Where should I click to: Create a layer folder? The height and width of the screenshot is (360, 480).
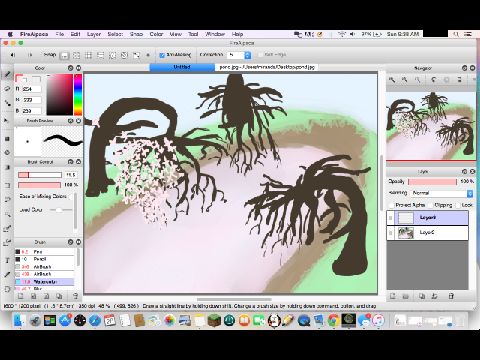click(405, 296)
